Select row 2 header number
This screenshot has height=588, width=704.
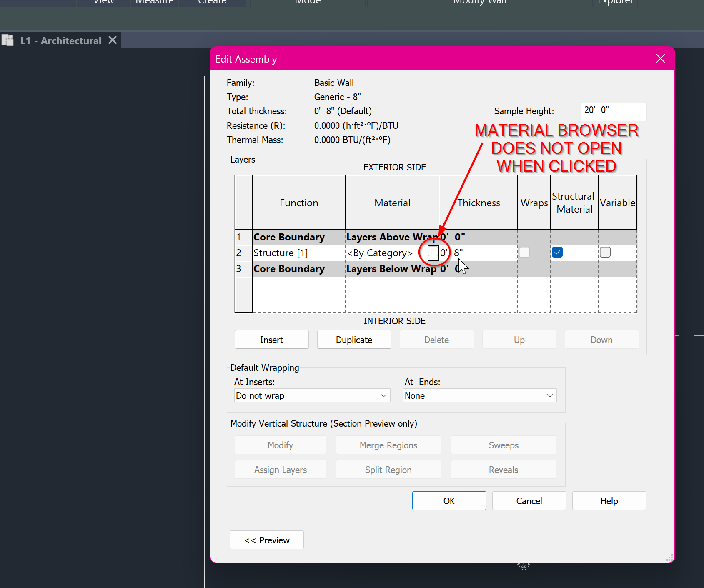[x=243, y=253]
